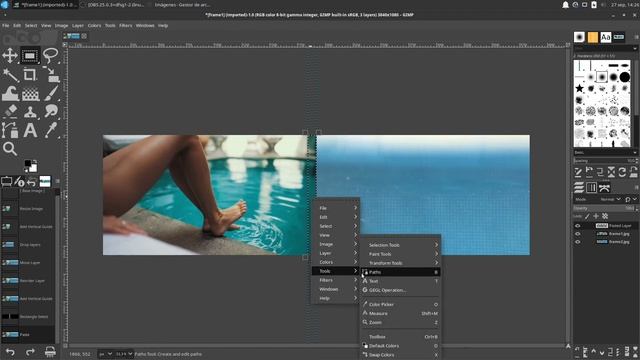Toggle visibility of Pasted Layer
The width and height of the screenshot is (640, 360).
pos(578,226)
